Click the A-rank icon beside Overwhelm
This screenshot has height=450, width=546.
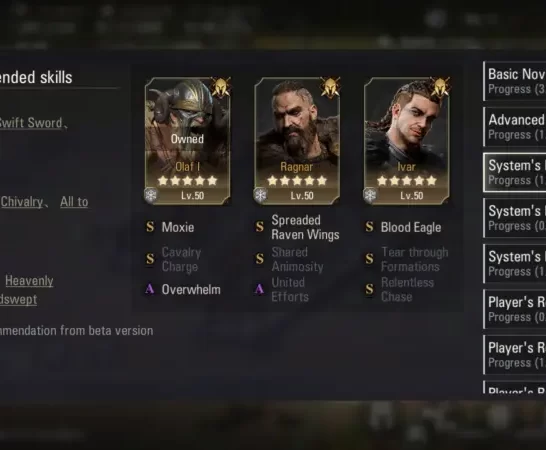[150, 289]
